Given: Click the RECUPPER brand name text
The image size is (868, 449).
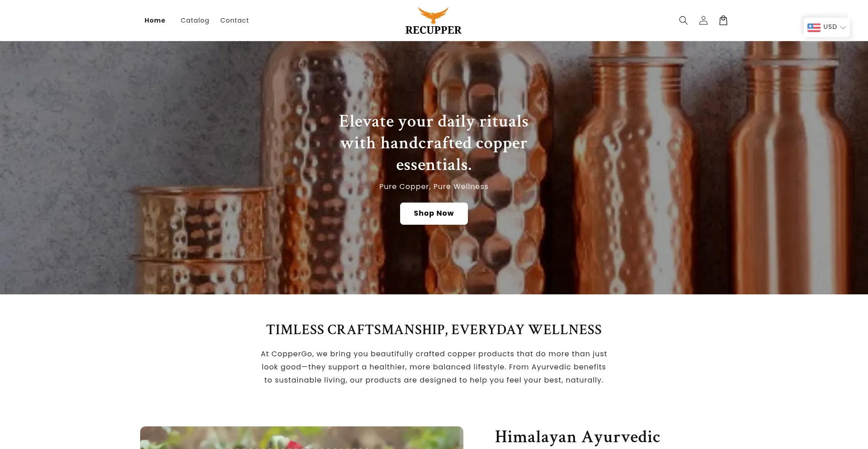Looking at the screenshot, I should [x=433, y=30].
